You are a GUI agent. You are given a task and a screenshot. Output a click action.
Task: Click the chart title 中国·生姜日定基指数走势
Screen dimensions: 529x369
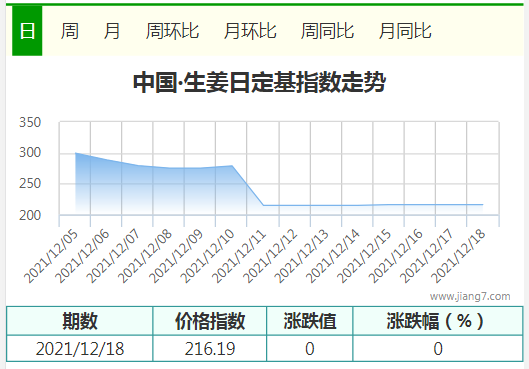259,82
